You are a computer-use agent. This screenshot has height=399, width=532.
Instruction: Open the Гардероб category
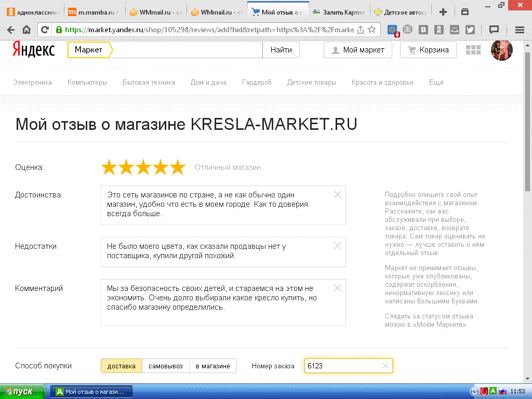pyautogui.click(x=257, y=83)
